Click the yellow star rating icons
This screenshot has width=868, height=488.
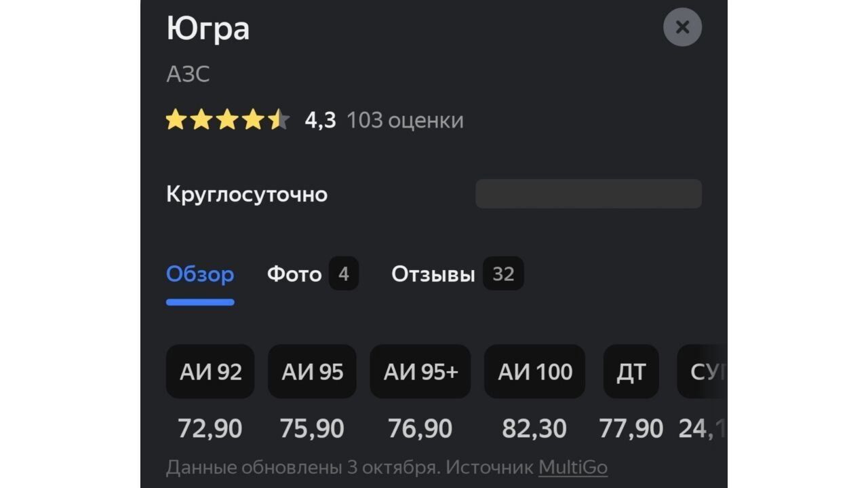227,121
